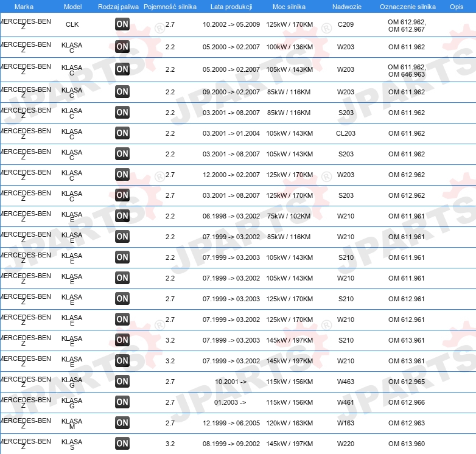Click the 10.2002 -> 05.2009 production years
Image resolution: width=476 pixels, height=454 pixels.
point(231,24)
